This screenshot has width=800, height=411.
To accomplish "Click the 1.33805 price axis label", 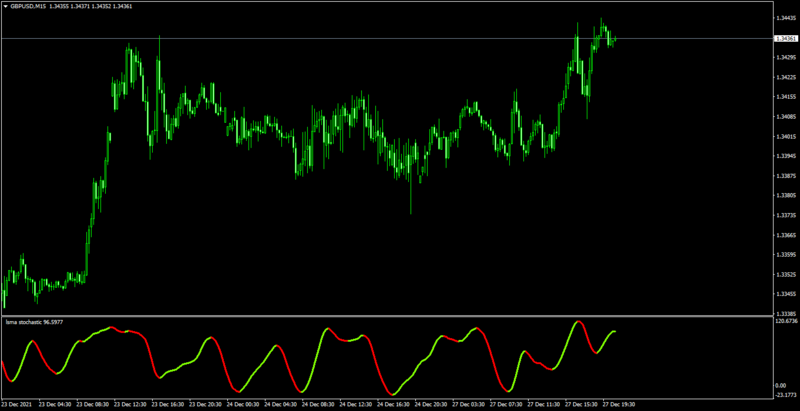I will tap(786, 196).
